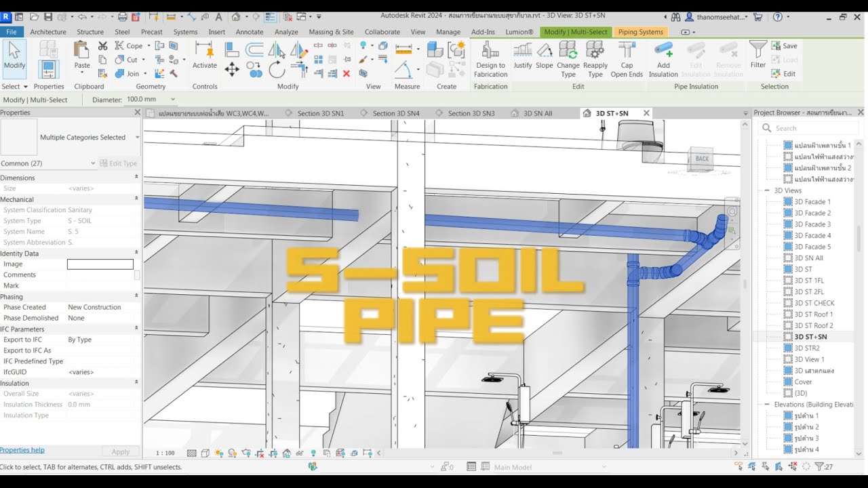Click the Cap Open Ends tool
Image resolution: width=868 pixels, height=488 pixels.
point(627,60)
